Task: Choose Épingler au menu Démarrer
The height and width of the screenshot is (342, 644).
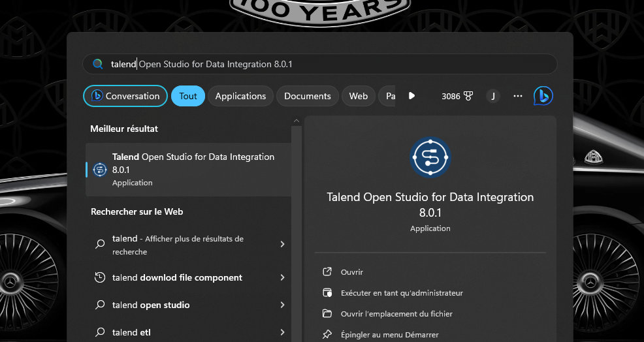Action: 390,335
